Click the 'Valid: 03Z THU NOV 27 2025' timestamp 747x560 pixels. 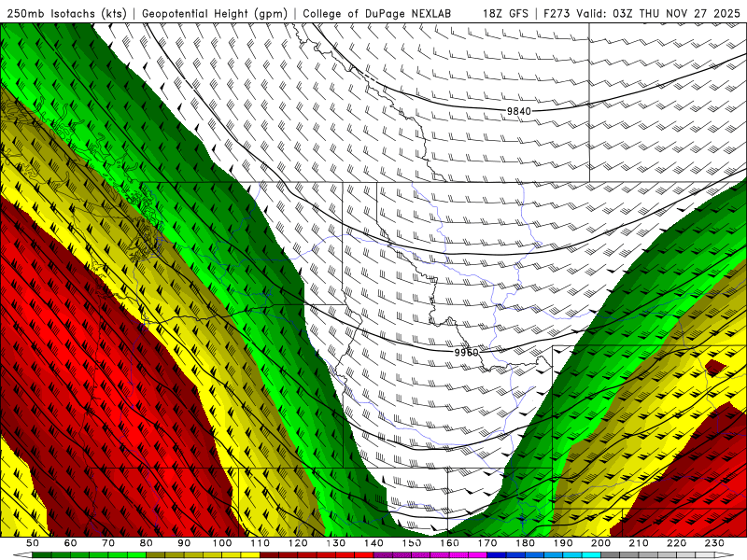[659, 13]
